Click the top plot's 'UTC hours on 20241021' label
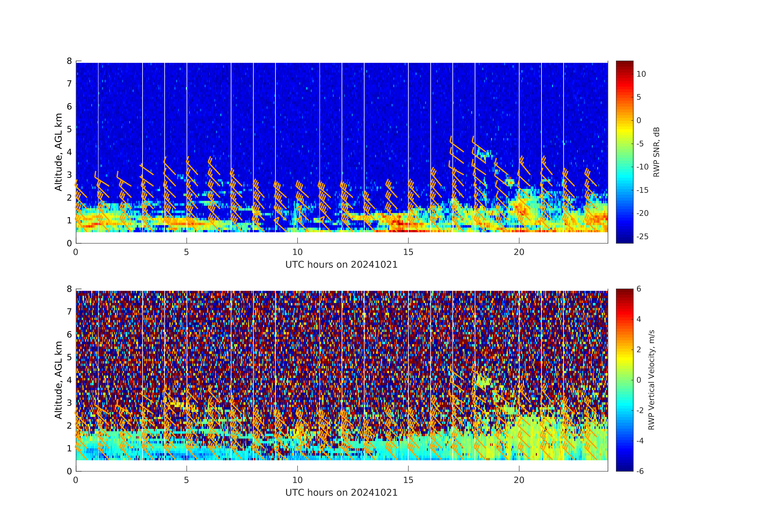The width and height of the screenshot is (775, 532). click(341, 265)
